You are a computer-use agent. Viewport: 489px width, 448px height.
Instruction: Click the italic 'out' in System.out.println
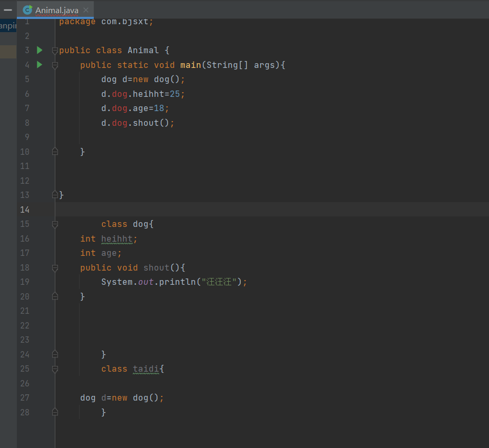click(x=145, y=282)
